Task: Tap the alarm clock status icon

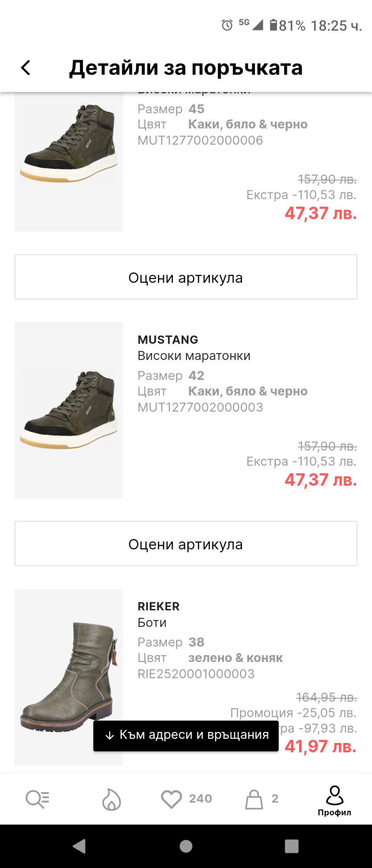Action: tap(227, 25)
